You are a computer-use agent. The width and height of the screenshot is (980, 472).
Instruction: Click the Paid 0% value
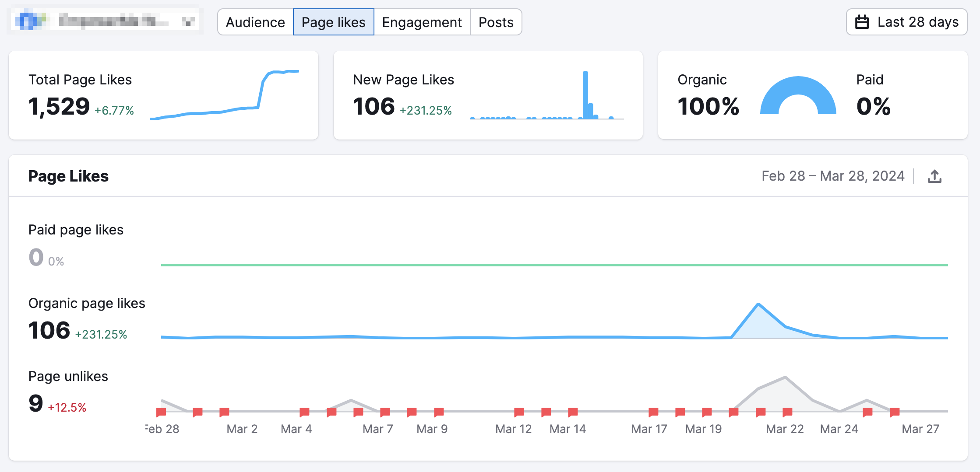click(873, 106)
